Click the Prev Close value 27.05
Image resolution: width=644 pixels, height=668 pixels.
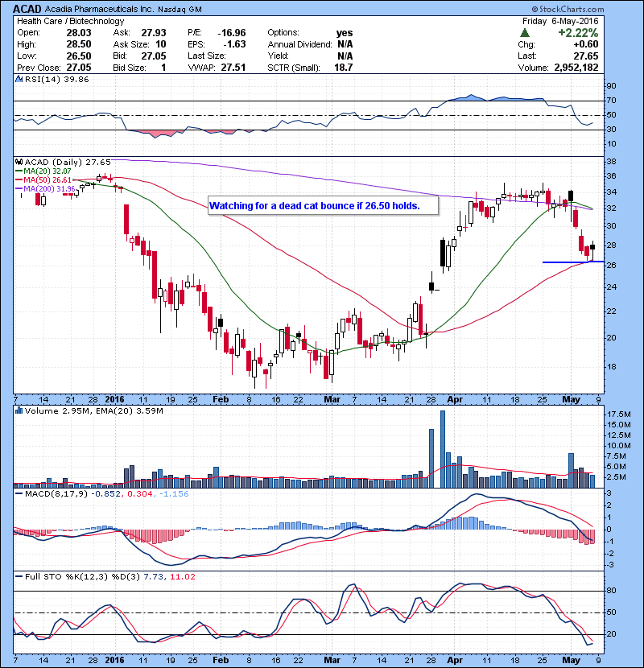pos(79,68)
